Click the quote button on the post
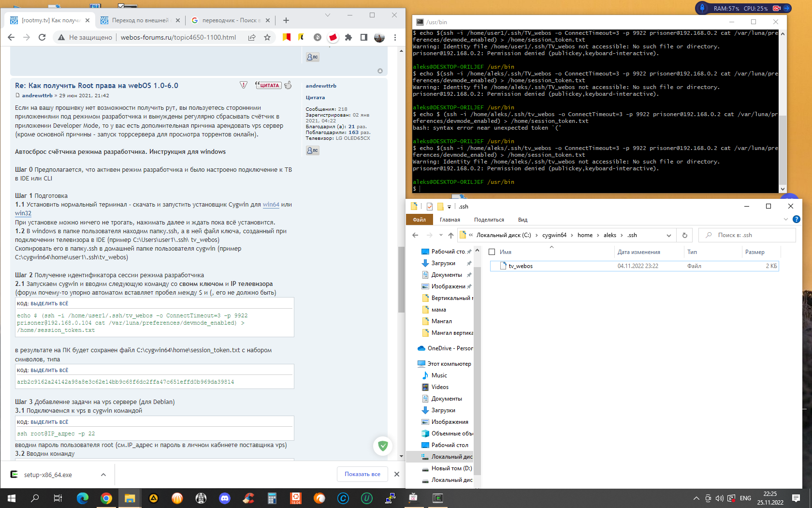Screen dimensions: 812x508 coord(268,85)
